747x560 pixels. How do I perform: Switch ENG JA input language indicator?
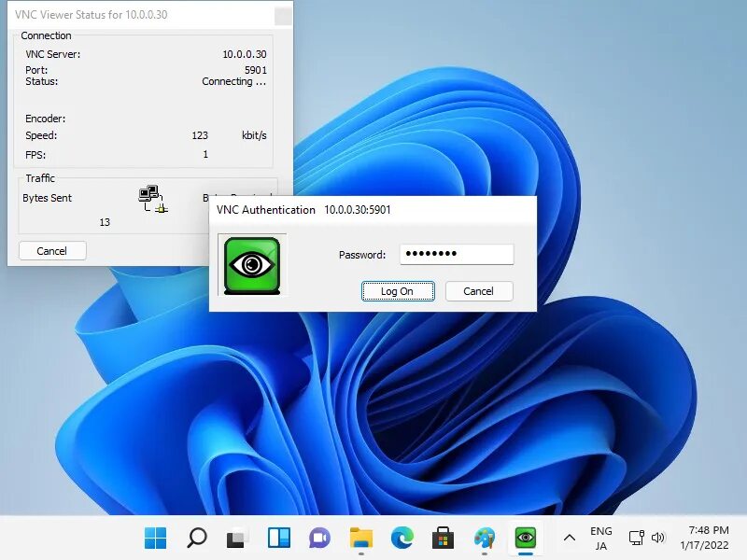click(601, 539)
